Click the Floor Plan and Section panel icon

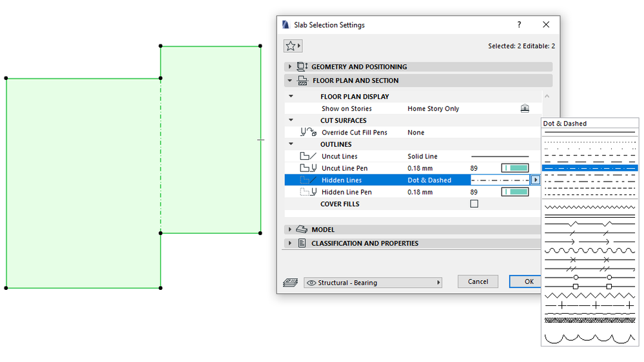pyautogui.click(x=303, y=81)
